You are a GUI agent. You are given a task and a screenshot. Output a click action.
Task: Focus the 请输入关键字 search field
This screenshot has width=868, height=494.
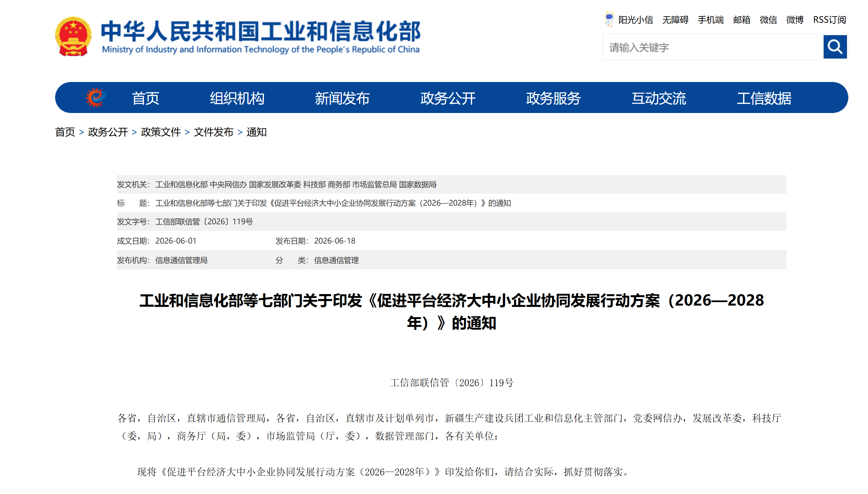point(713,47)
